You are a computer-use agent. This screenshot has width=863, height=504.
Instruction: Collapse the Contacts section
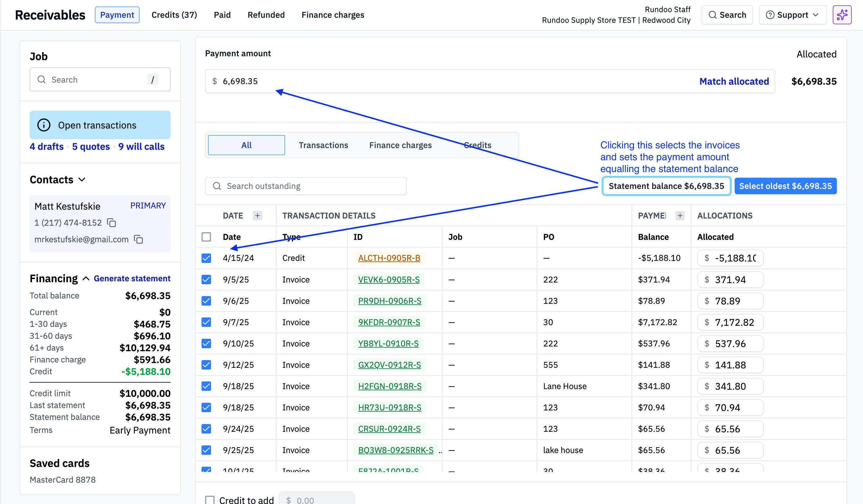coord(82,180)
